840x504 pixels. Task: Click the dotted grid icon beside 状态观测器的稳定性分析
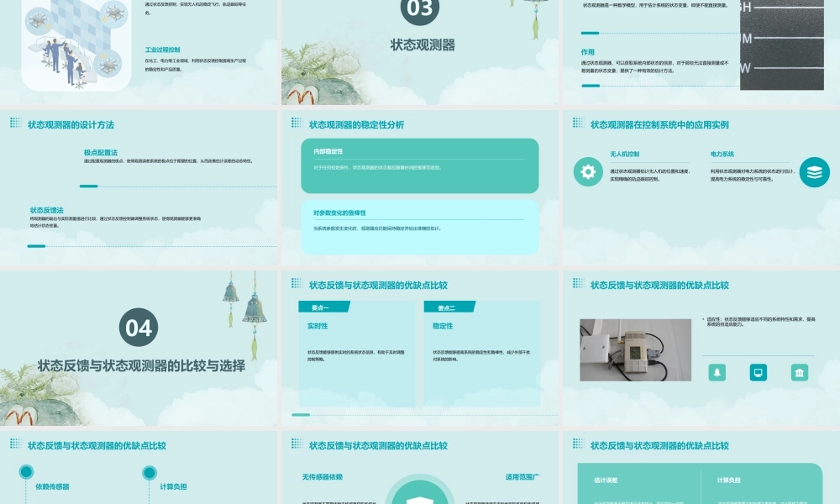[297, 123]
